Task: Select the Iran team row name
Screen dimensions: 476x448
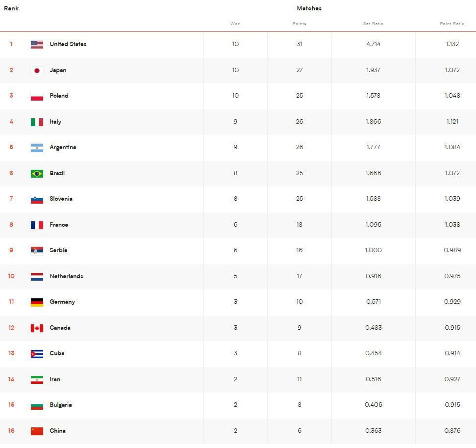Action: [55, 379]
